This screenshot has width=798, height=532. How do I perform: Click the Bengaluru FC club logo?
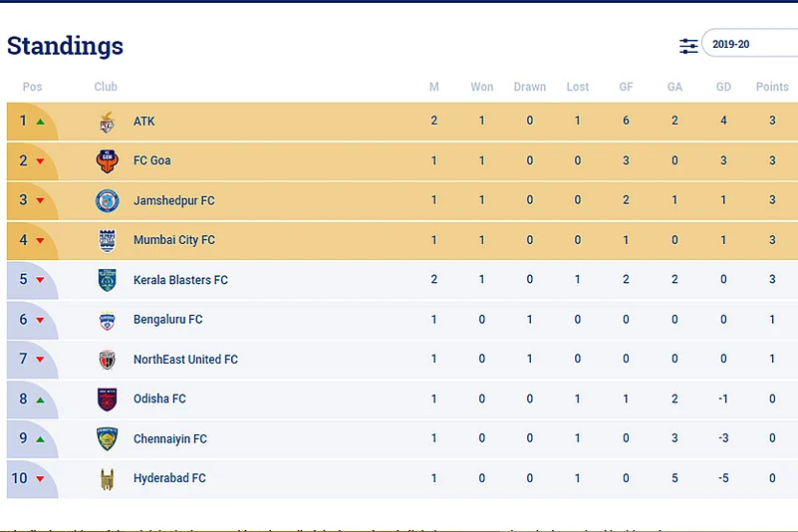point(107,320)
